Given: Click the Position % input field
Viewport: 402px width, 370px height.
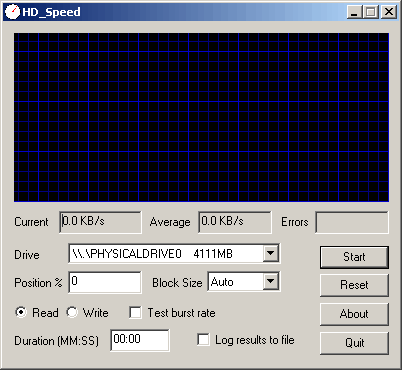Looking at the screenshot, I should (x=105, y=282).
